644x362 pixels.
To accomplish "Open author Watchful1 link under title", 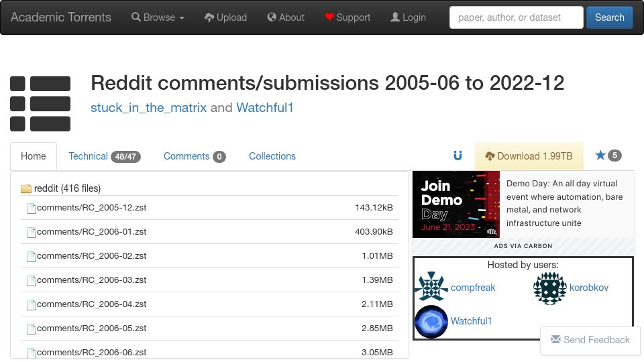I will [264, 107].
